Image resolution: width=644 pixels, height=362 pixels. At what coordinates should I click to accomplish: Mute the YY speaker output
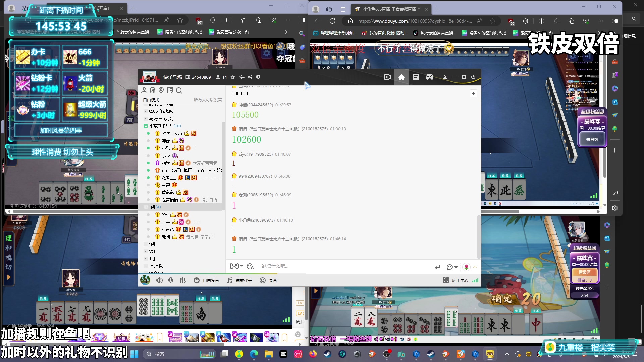click(x=159, y=280)
